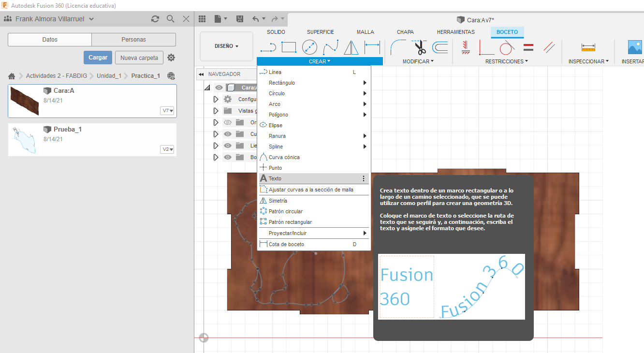Click the Cargar button
Image resolution: width=644 pixels, height=353 pixels.
pos(98,58)
